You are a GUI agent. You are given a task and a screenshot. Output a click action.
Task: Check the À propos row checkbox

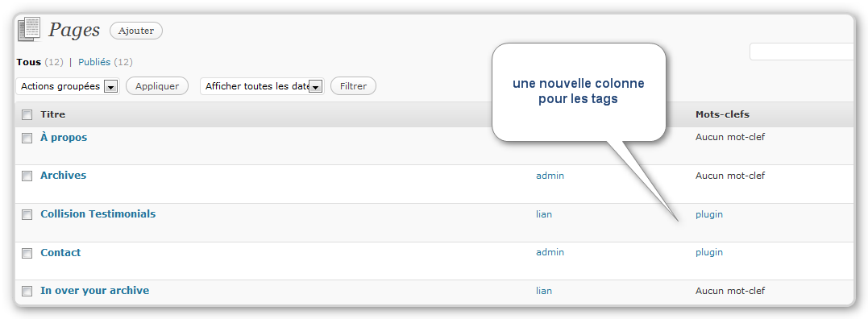tap(27, 139)
